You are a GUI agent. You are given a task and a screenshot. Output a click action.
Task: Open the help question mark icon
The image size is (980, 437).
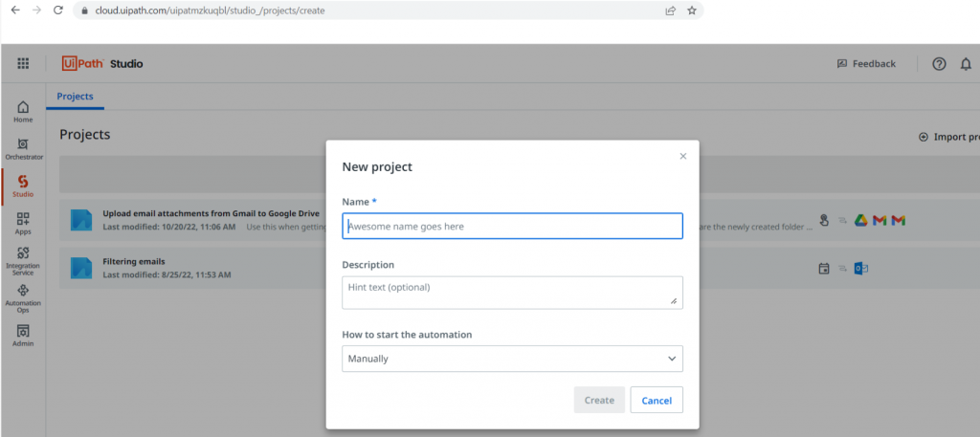[x=939, y=64]
